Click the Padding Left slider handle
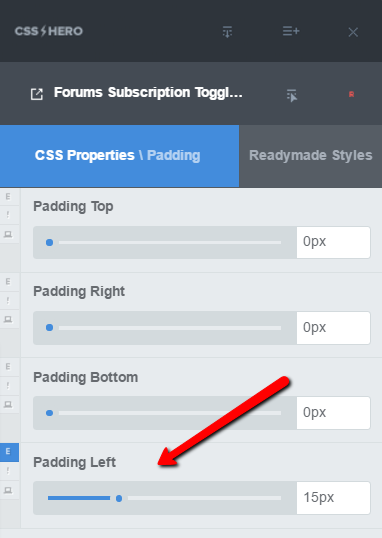 click(119, 498)
